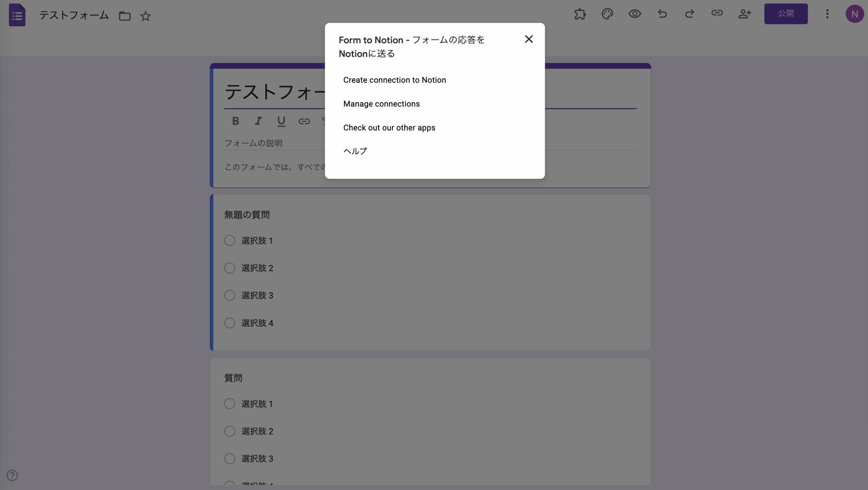
Task: Choose Create connection to Notion
Action: pyautogui.click(x=394, y=80)
